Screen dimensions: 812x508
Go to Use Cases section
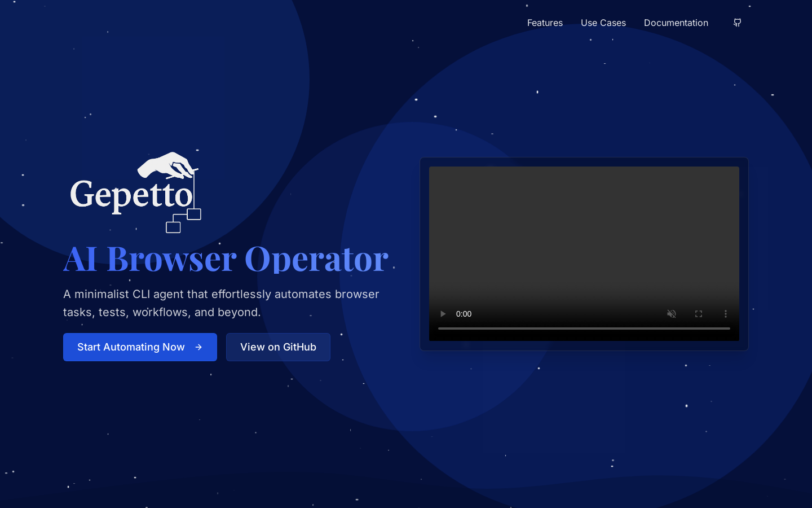coord(603,23)
